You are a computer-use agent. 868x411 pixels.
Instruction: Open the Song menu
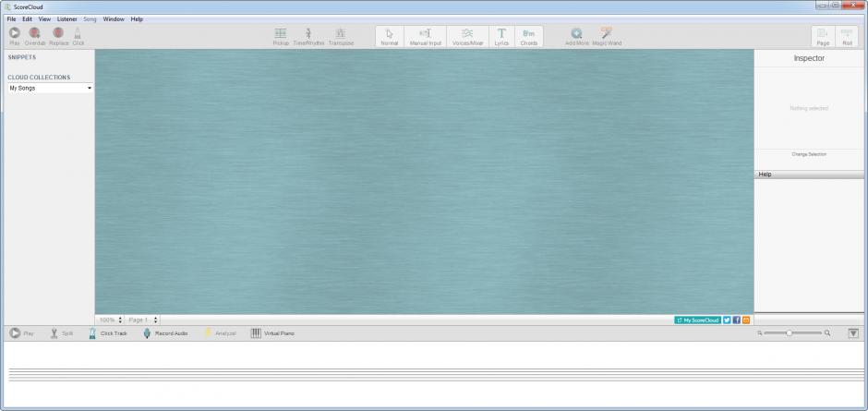coord(90,18)
